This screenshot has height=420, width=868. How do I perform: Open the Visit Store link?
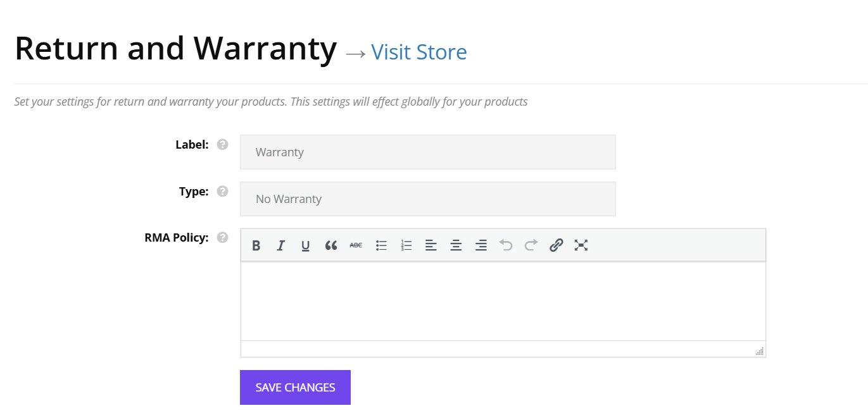click(418, 52)
